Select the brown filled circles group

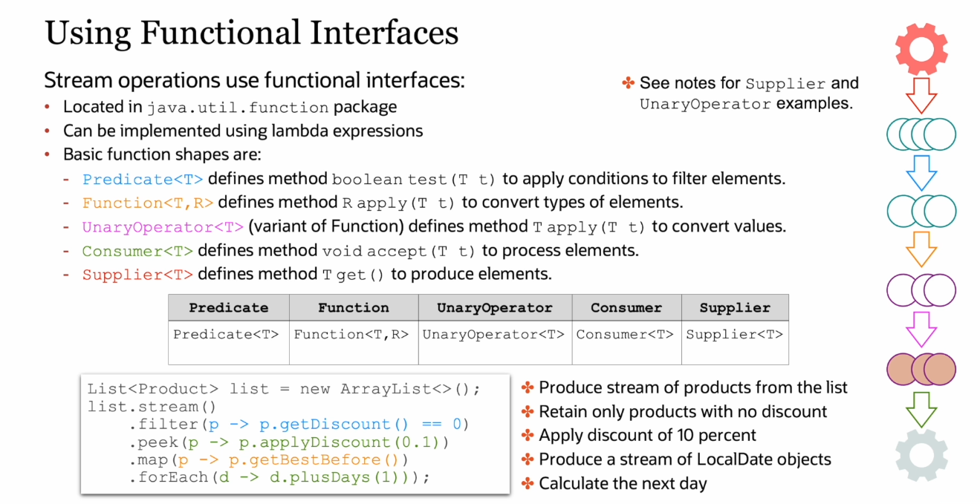[921, 370]
